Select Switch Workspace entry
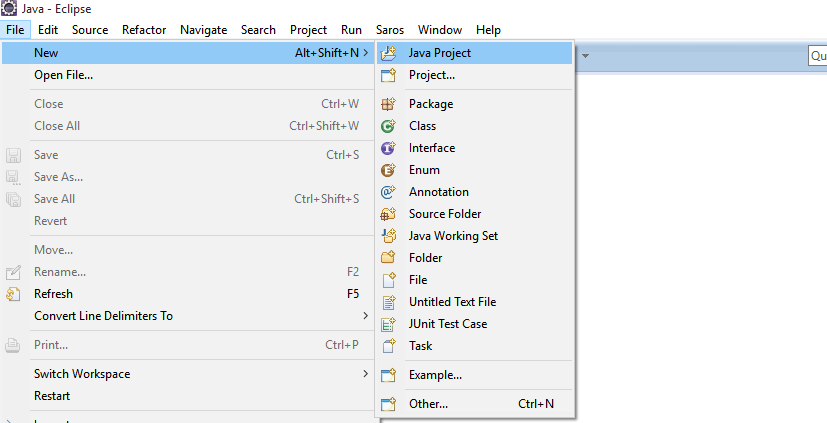 188,374
